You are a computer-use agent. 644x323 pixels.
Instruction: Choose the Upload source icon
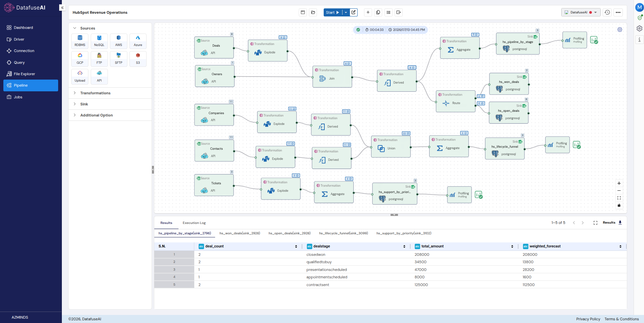point(80,76)
